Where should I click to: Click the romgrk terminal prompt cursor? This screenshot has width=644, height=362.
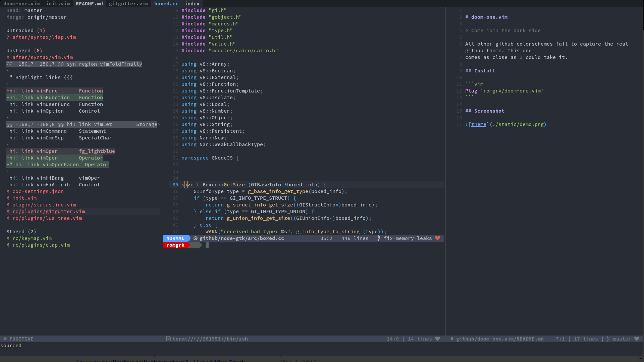coord(207,245)
